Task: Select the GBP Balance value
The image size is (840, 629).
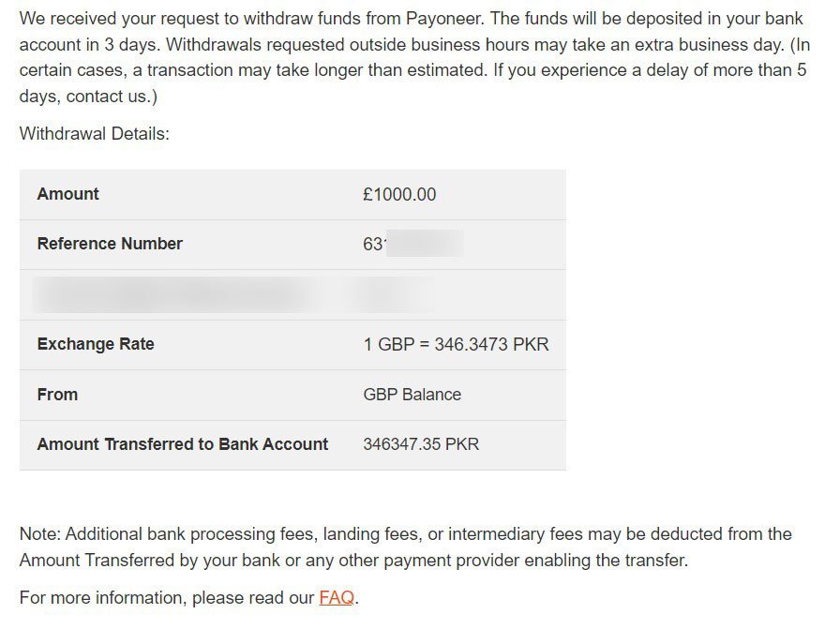Action: (x=412, y=395)
